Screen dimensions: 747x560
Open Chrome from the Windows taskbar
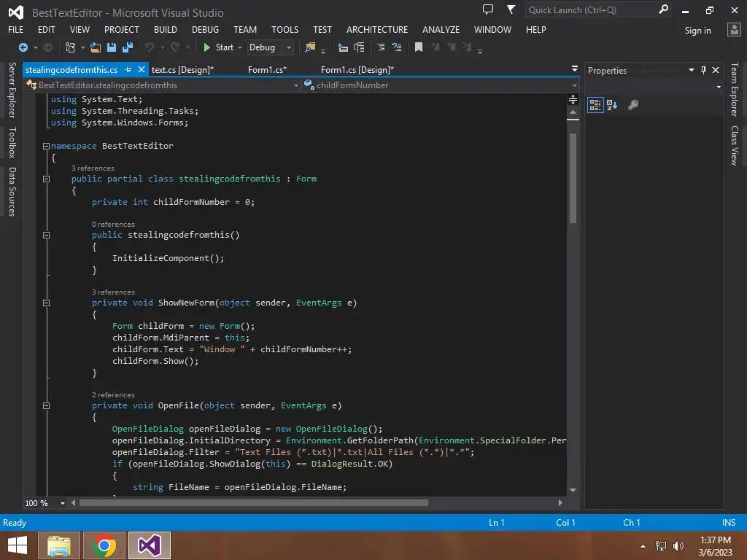click(104, 545)
